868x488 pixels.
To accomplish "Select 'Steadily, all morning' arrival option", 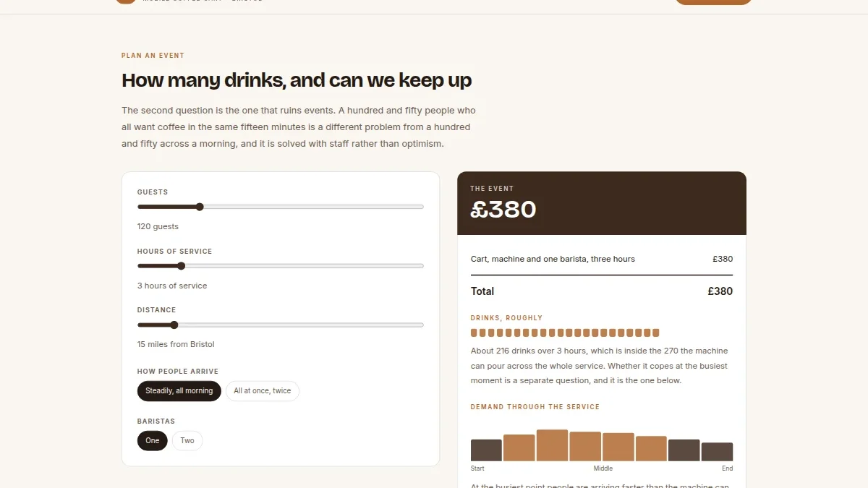I will coord(179,391).
